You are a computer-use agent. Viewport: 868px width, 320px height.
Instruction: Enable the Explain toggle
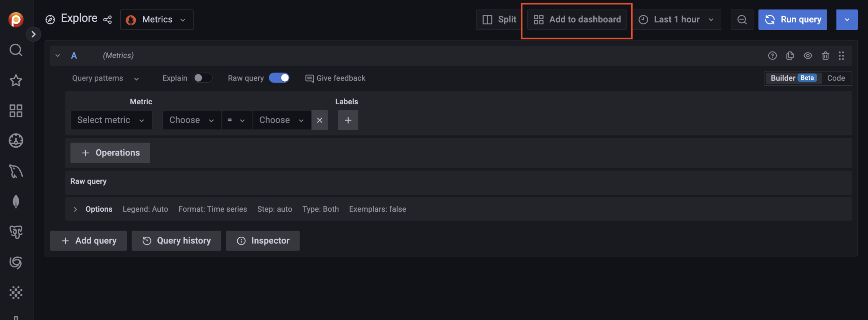click(x=203, y=78)
